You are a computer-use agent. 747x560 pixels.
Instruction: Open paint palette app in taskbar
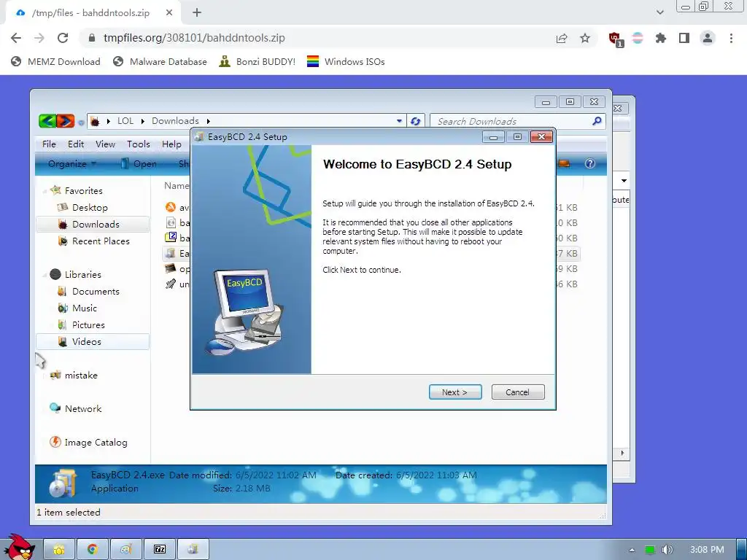[x=126, y=550]
